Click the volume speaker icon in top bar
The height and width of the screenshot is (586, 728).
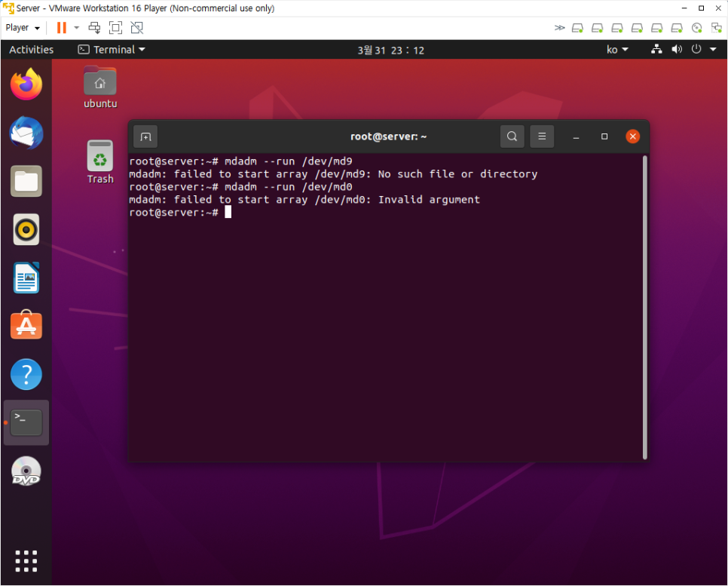click(x=677, y=49)
